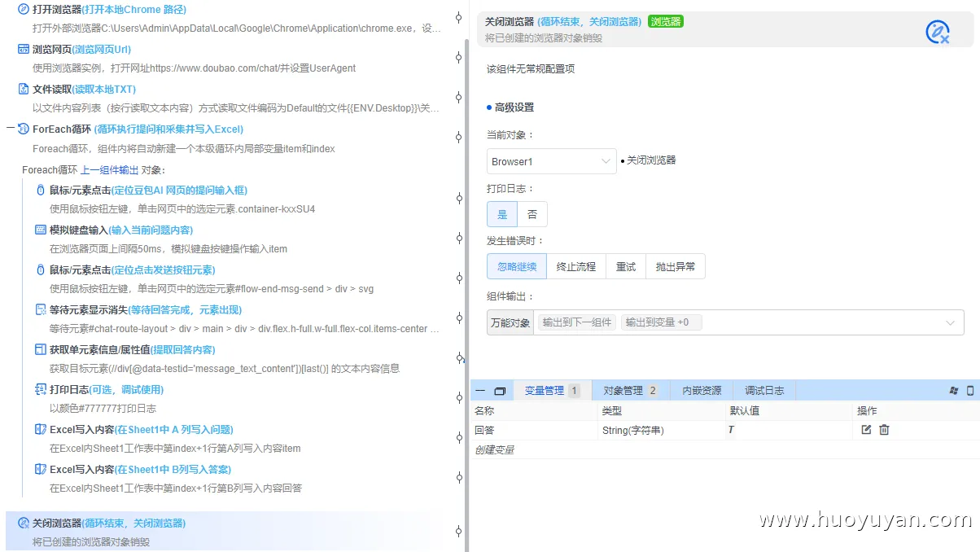This screenshot has width=980, height=552.
Task: Click the 该组件无常规配置项 notice text
Action: tap(531, 69)
